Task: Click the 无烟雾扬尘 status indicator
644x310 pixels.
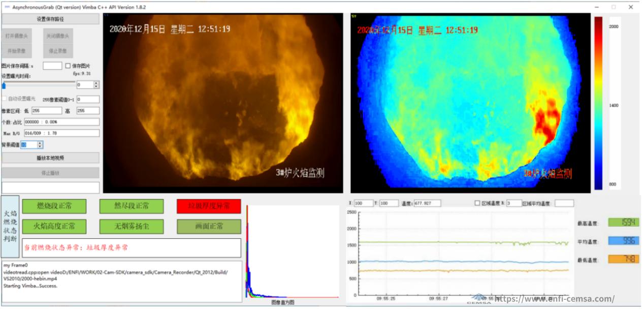Action: coord(132,226)
